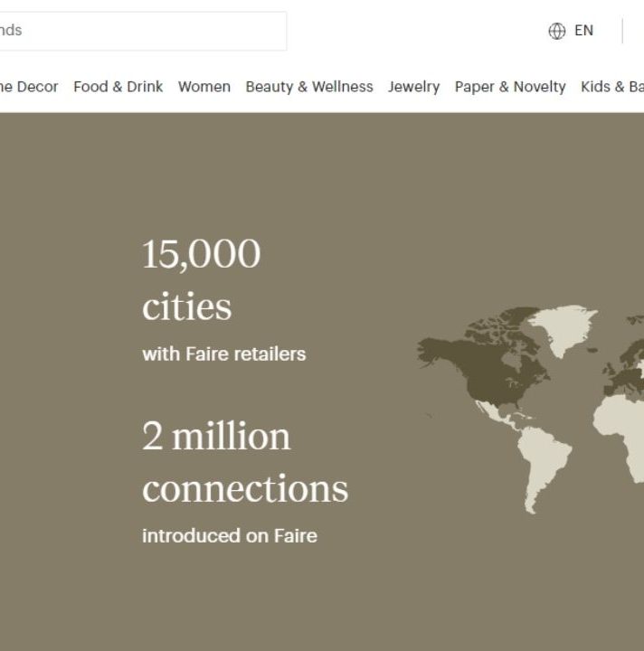The image size is (644, 651).
Task: Open the Beauty & Wellness category
Action: tap(309, 87)
